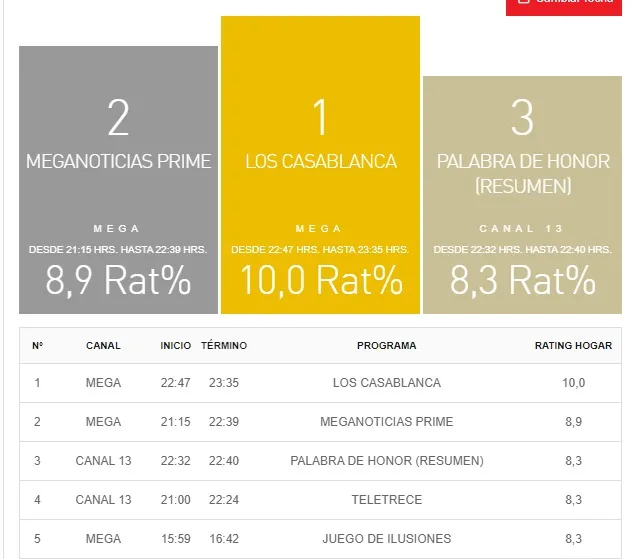Click JUEGO DE ILUSIONES in the table
Screen dimensions: 633x559
click(x=387, y=539)
